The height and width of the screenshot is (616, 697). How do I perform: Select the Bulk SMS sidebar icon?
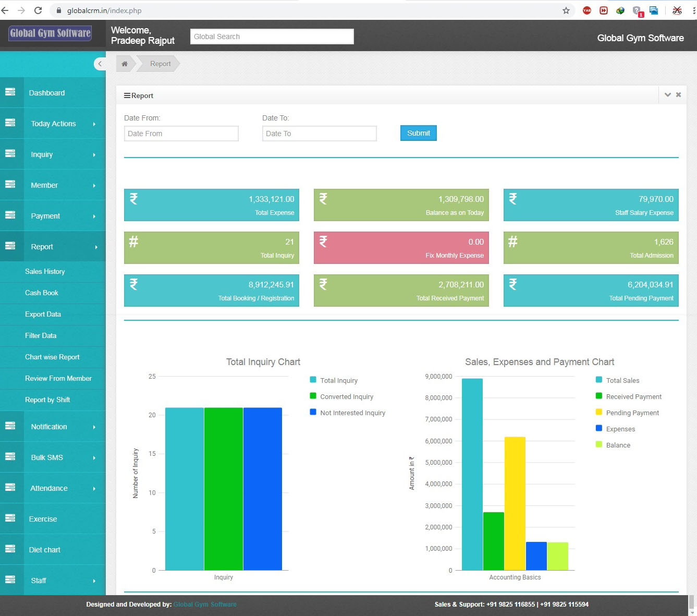pos(11,457)
